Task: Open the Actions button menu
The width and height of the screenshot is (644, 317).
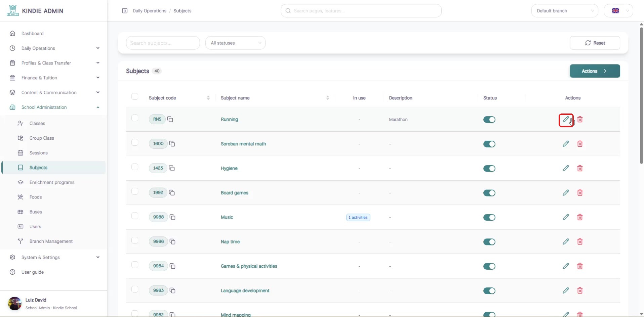Action: pyautogui.click(x=595, y=71)
